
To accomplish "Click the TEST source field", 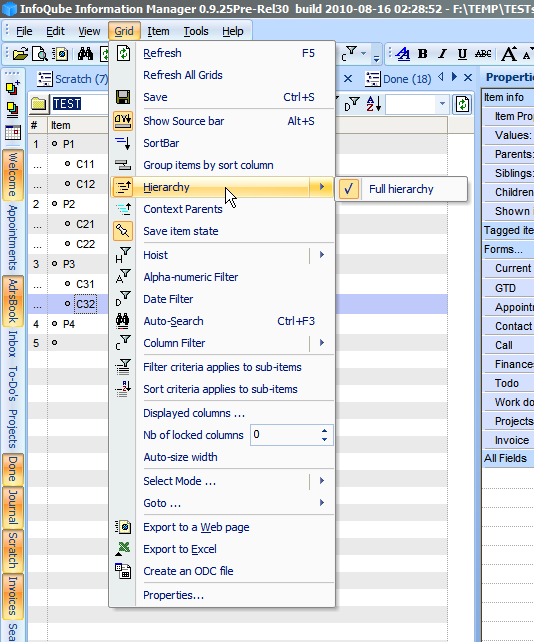I will coord(80,104).
